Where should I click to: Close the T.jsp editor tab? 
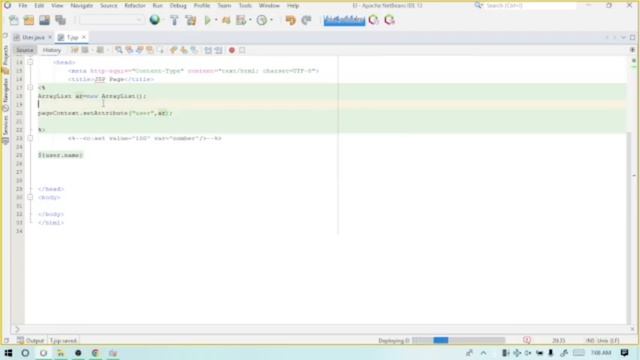point(84,37)
